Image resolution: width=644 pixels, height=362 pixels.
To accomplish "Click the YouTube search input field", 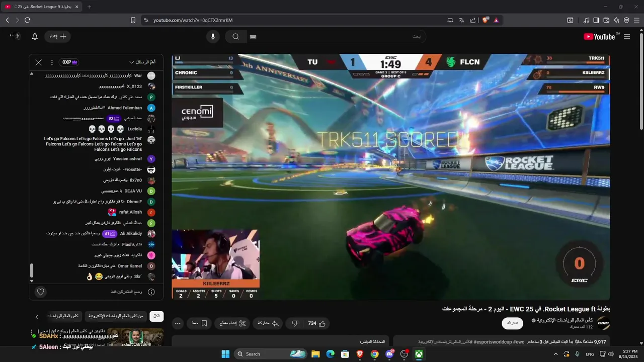I will [x=336, y=36].
